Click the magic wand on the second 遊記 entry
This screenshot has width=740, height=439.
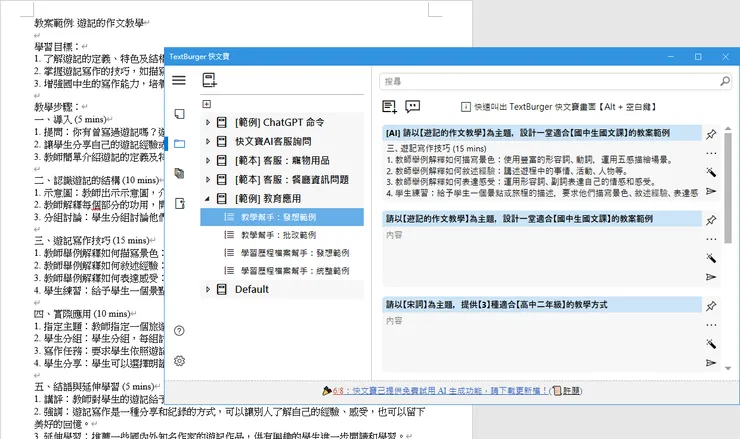711,258
